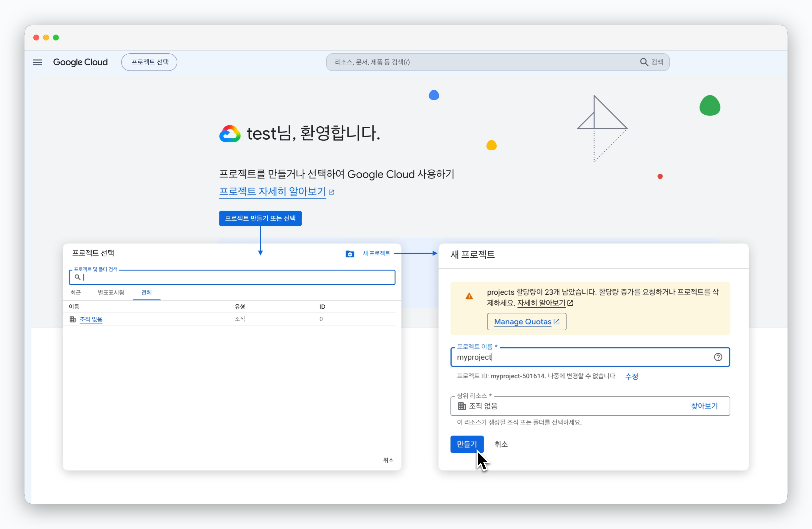Open the 프로젝트 선택 project picker button
The image size is (812, 529).
pos(149,62)
